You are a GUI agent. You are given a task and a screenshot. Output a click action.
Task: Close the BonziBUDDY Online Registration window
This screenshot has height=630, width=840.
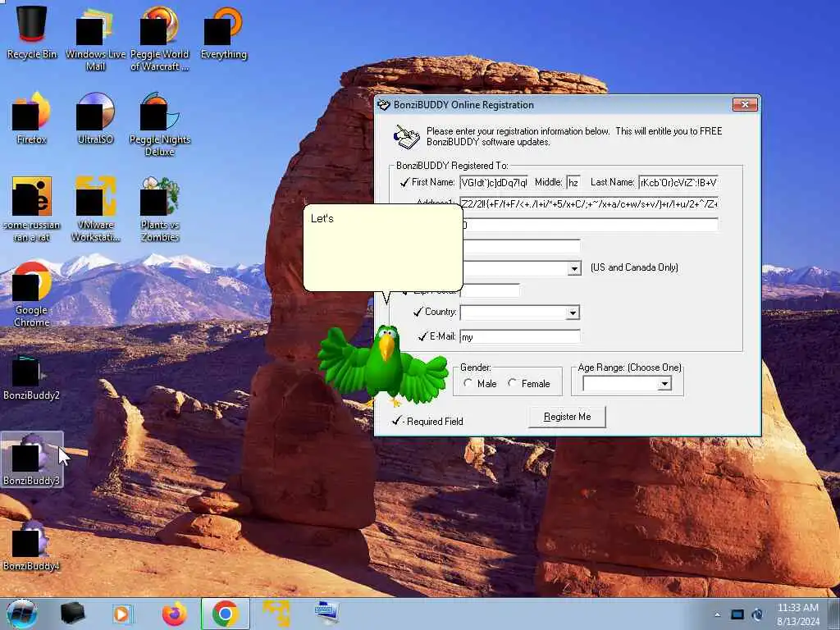pyautogui.click(x=745, y=104)
